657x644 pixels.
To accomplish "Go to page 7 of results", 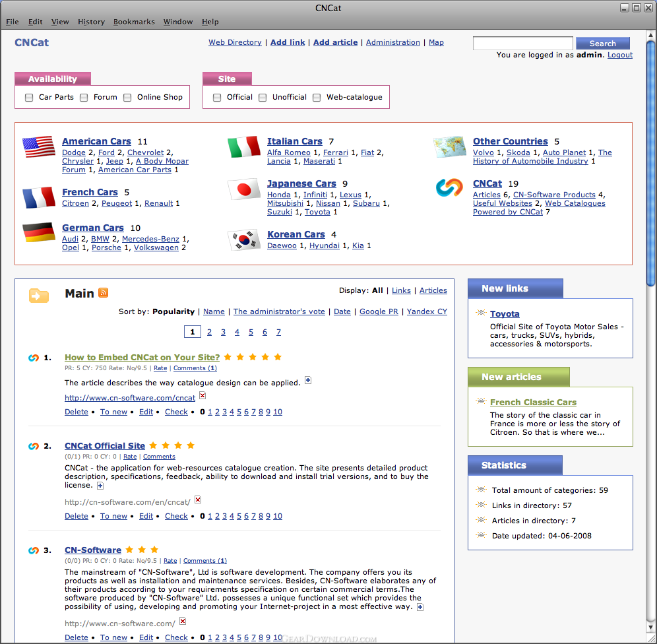I will [278, 333].
